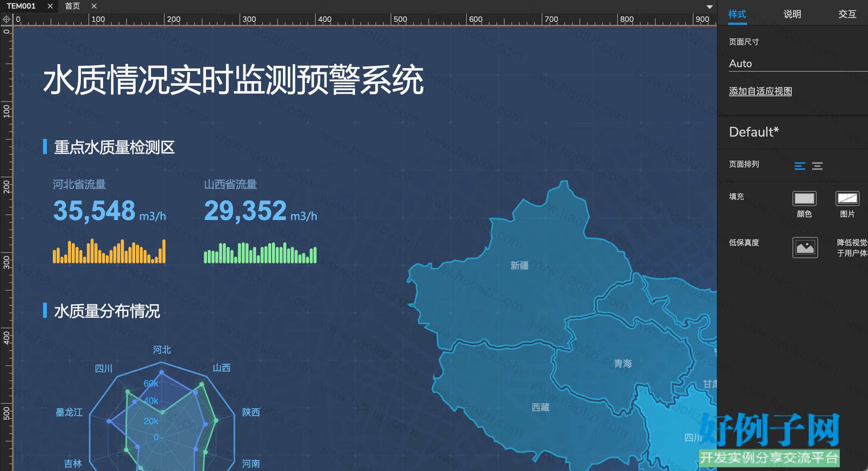Click the 山西 radar axis label

pyautogui.click(x=222, y=368)
